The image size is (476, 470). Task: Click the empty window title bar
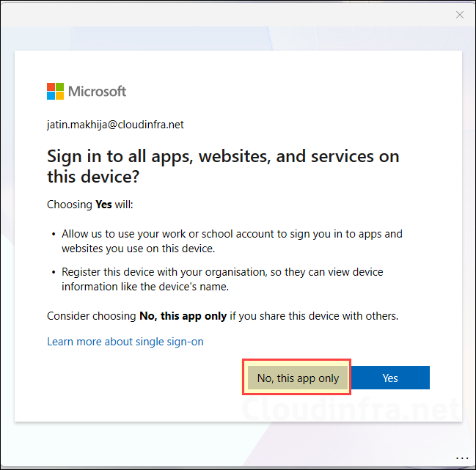(x=220, y=14)
